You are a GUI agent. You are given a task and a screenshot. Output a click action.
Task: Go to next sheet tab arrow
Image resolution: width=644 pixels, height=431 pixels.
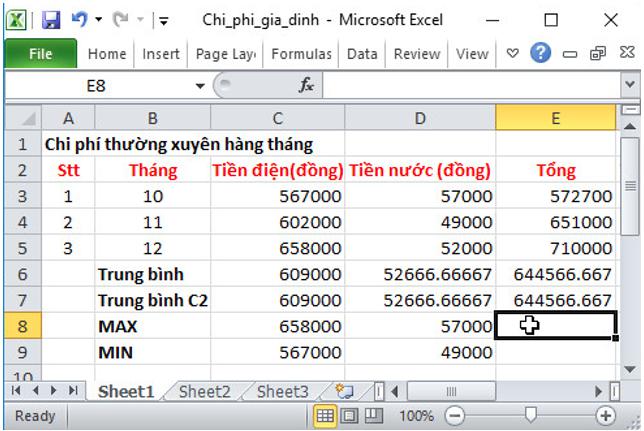tap(53, 390)
